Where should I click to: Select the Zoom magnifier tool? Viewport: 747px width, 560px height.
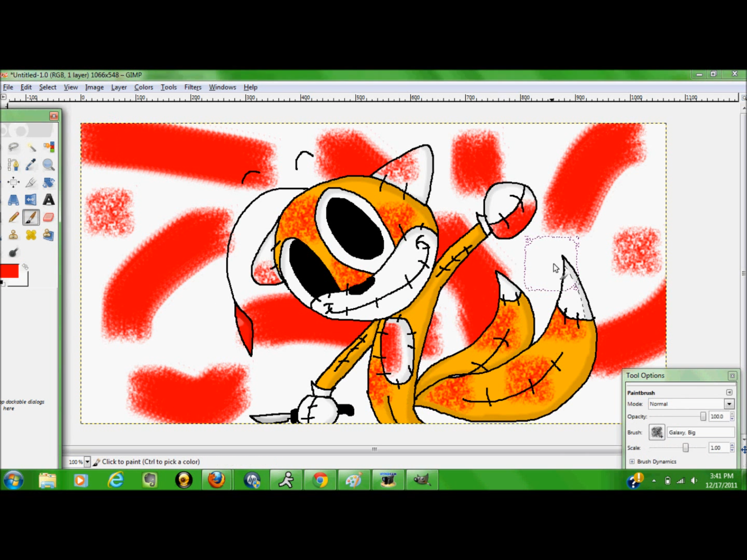point(49,165)
